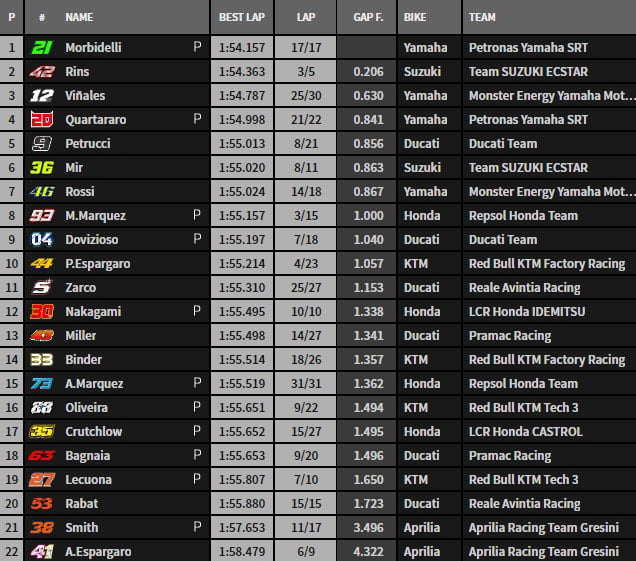Click the P indicator beside Morbidelli
This screenshot has width=636, height=561.
tap(197, 47)
